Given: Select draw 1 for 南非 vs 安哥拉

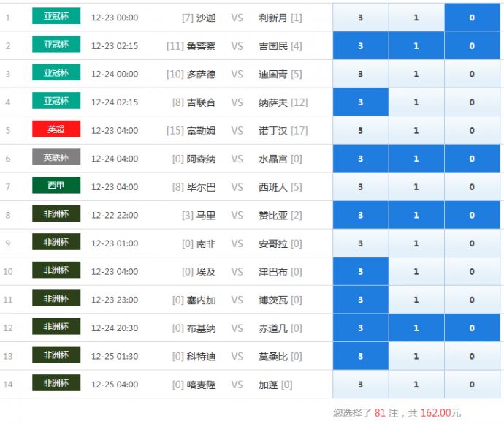Looking at the screenshot, I should click(416, 243).
